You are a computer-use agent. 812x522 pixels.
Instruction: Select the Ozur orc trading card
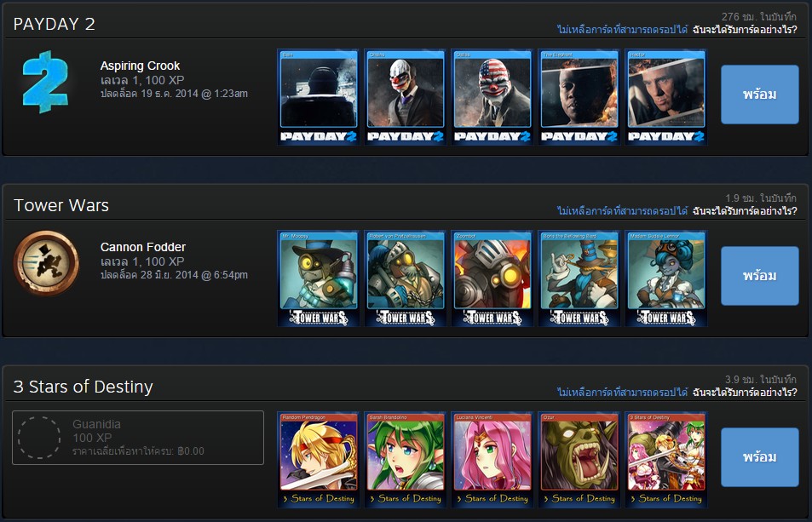(x=579, y=460)
